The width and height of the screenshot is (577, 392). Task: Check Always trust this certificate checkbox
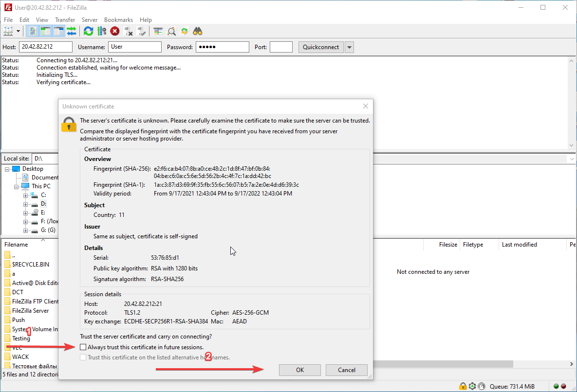pos(83,347)
